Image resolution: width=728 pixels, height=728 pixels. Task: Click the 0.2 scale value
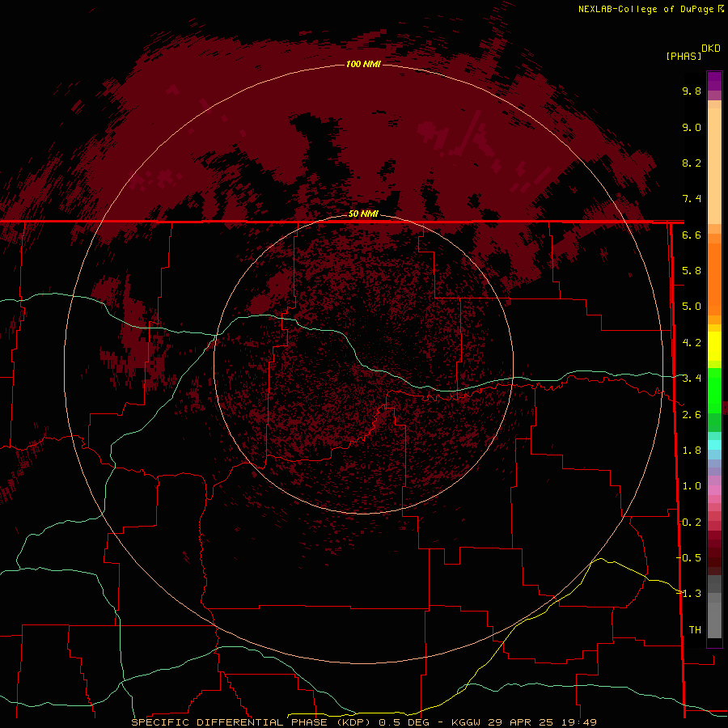point(692,523)
